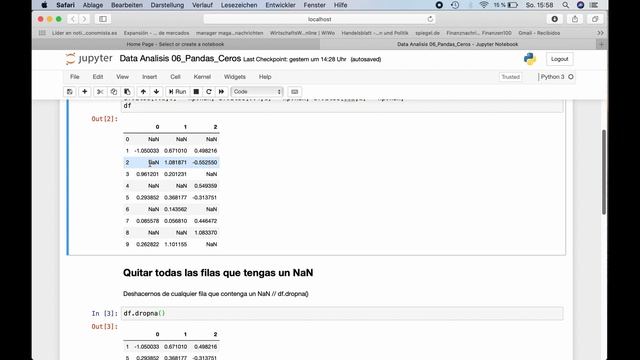Show all tabs overview icon
Screen dimensions: 640x360
pyautogui.click(x=595, y=19)
